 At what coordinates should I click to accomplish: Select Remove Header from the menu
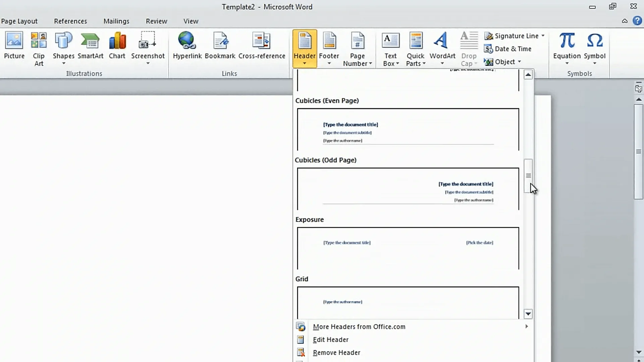coord(336,352)
